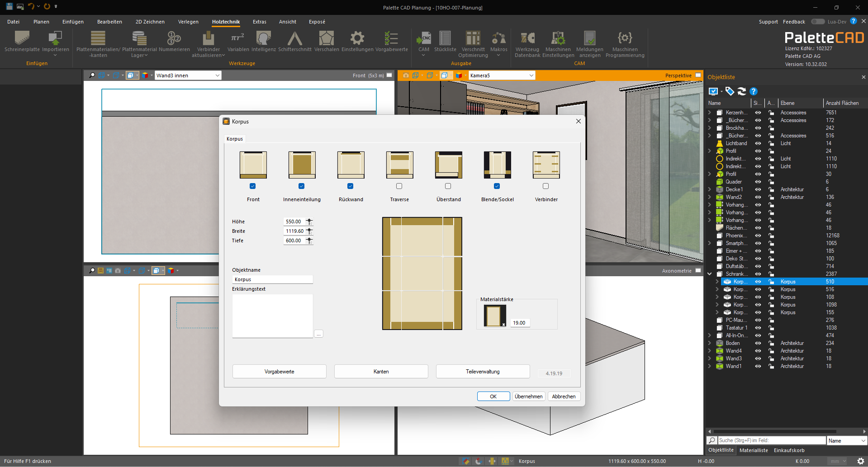Switch to the Materialliste tab
This screenshot has height=467, width=868.
[x=754, y=450]
